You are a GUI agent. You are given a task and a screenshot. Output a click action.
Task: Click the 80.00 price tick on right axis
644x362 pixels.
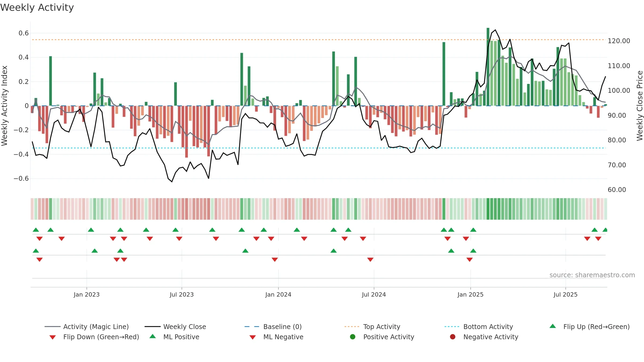pyautogui.click(x=617, y=140)
